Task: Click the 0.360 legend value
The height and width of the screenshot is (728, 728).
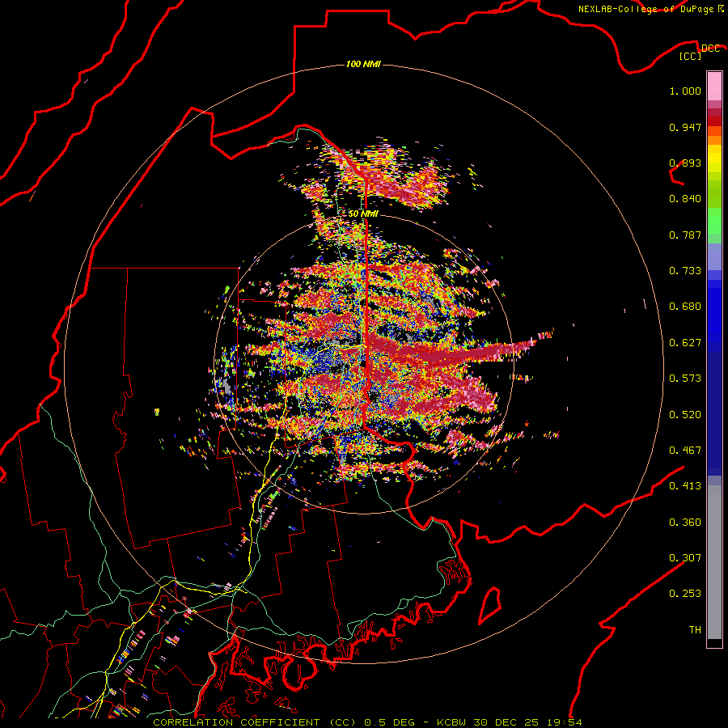Action: tap(685, 523)
